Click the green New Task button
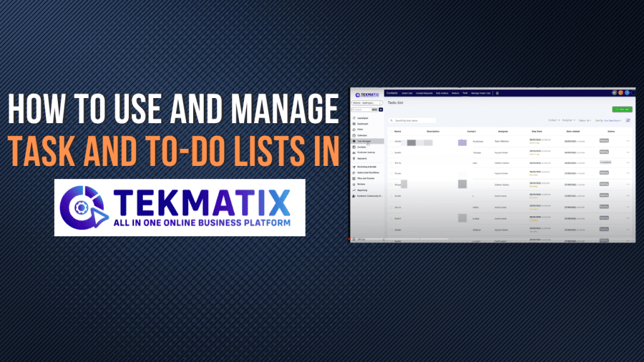This screenshot has height=362, width=644. coord(622,109)
